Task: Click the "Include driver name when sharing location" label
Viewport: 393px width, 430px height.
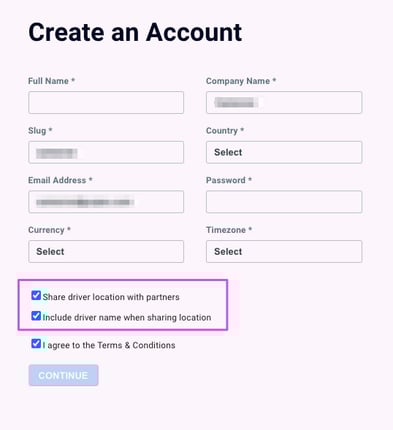Action: tap(127, 317)
